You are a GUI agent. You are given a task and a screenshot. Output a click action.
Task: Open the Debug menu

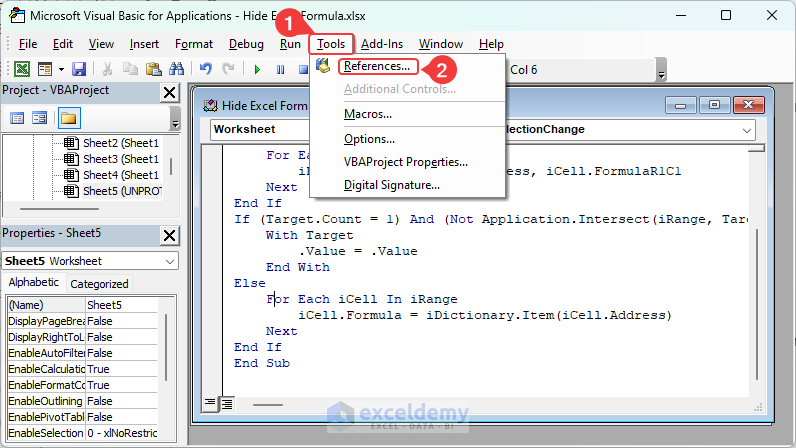246,44
